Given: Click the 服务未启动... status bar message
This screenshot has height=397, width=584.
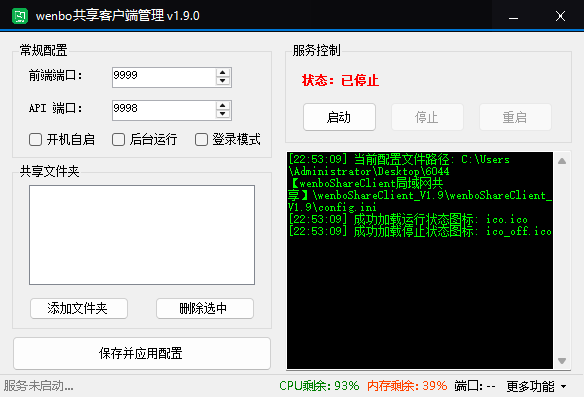Looking at the screenshot, I should point(38,386).
